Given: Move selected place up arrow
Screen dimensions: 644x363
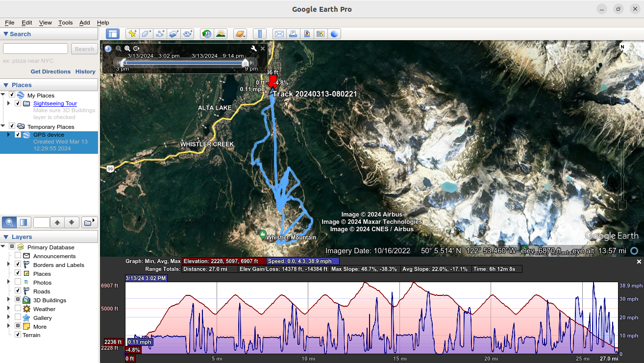Looking at the screenshot, I should tap(57, 223).
